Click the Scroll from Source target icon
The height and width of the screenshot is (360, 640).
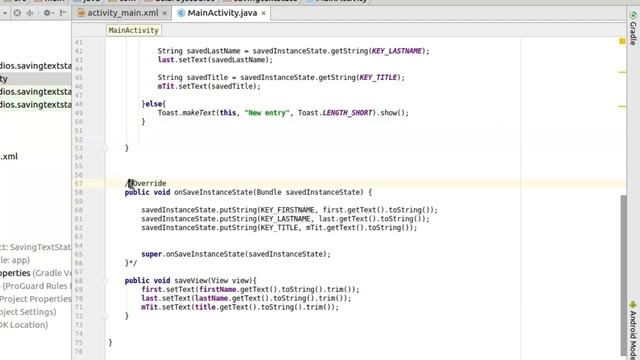(17, 13)
